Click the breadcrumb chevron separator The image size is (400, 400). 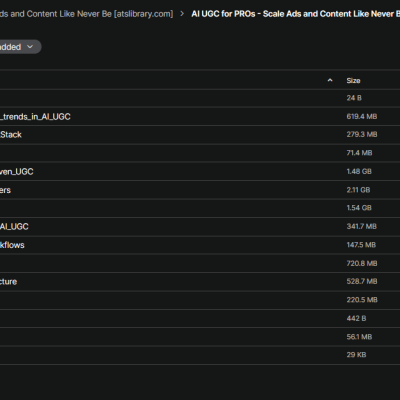click(182, 14)
